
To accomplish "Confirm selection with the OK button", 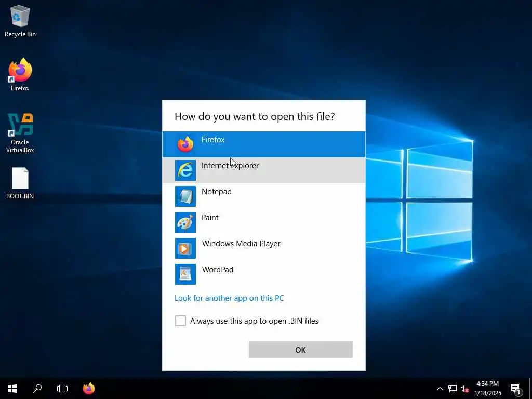I will coord(301,350).
